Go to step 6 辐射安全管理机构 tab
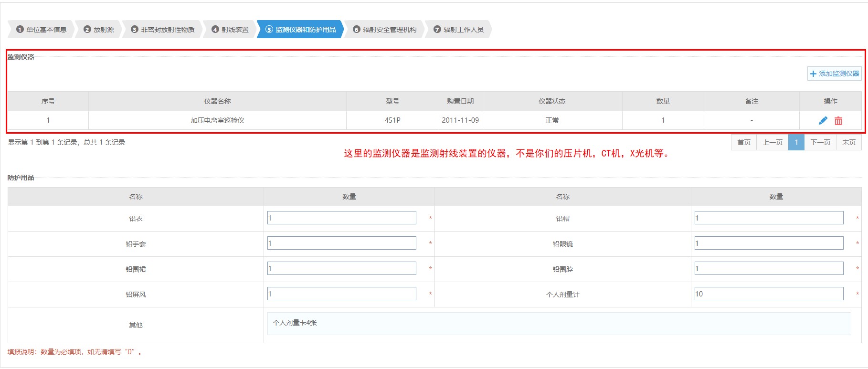Screen dimensions: 868x369 [x=385, y=30]
